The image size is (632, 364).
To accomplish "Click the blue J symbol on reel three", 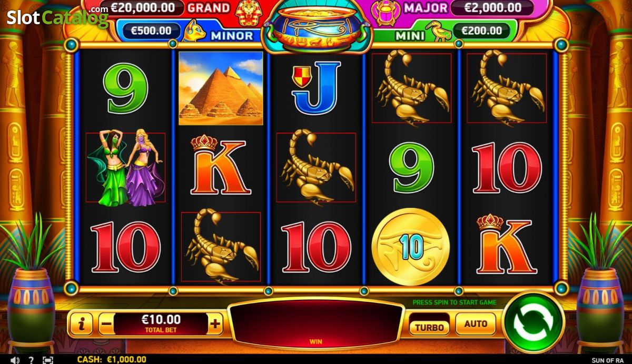I will 316,87.
